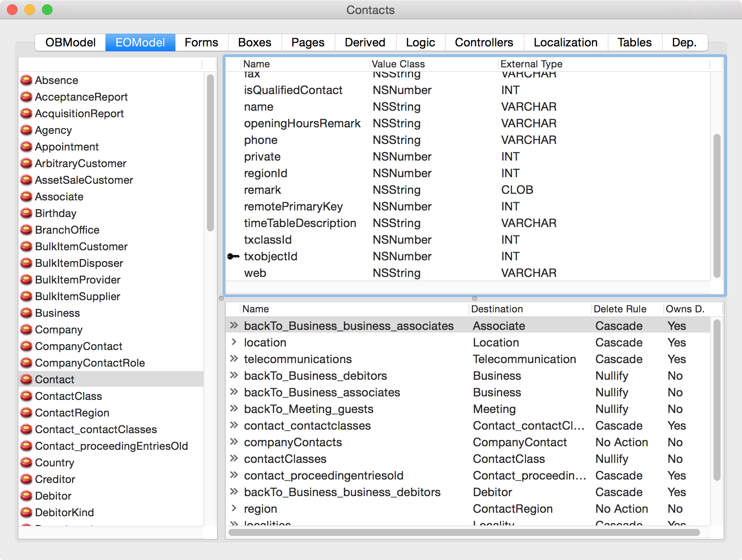Switch to the OBModel tab
Viewport: 742px width, 560px height.
(x=70, y=42)
